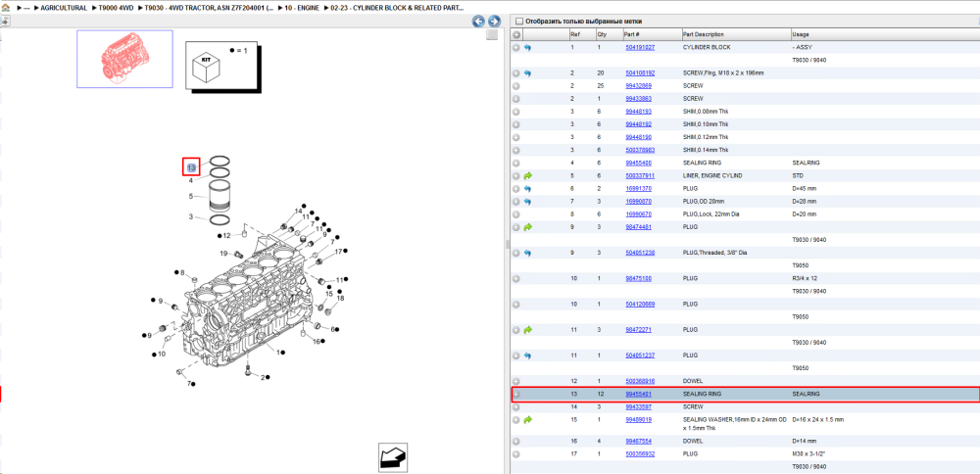980x474 pixels.
Task: Click green arrow icon in ref 9 PLUG row
Action: point(527,227)
